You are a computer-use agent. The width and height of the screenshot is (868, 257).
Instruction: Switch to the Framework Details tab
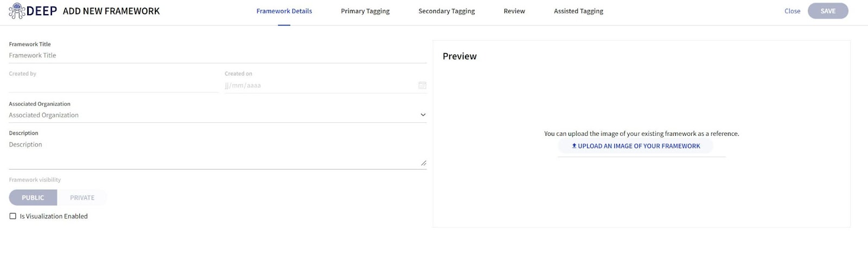[284, 11]
